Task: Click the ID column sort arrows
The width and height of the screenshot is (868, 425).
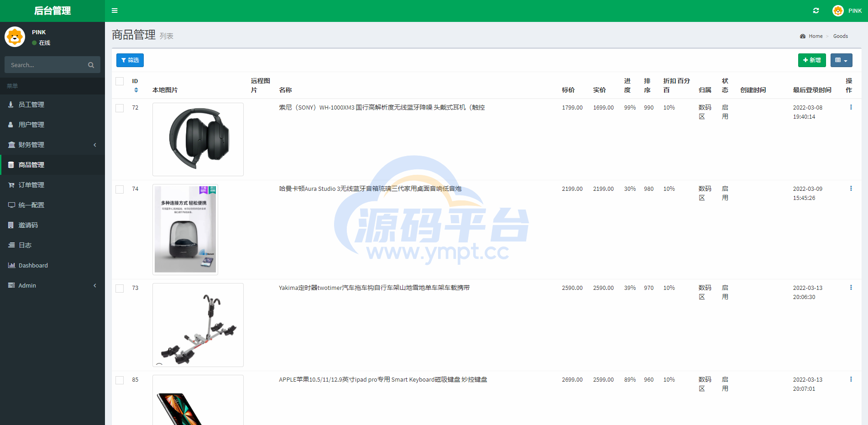Action: pos(136,90)
